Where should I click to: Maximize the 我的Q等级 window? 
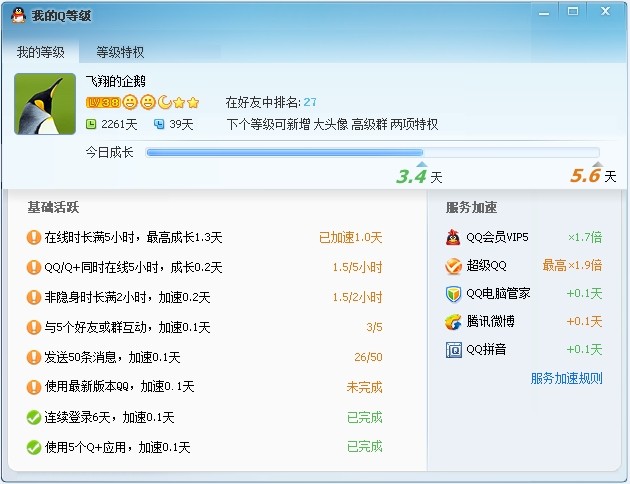click(x=573, y=11)
